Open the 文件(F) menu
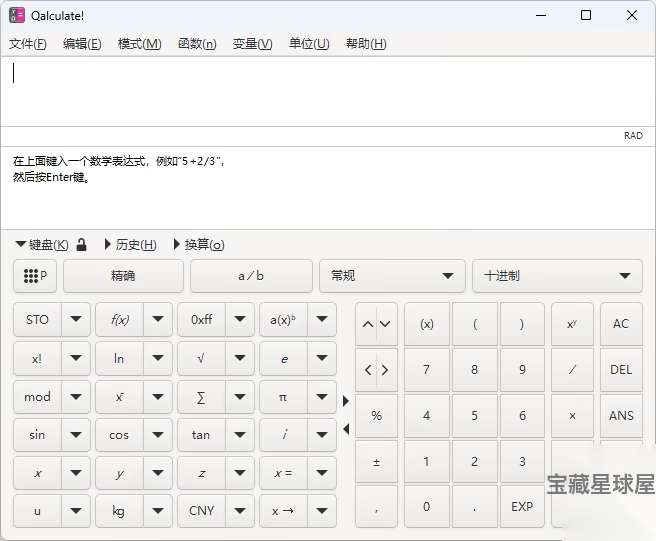Image resolution: width=656 pixels, height=541 pixels. click(x=28, y=44)
